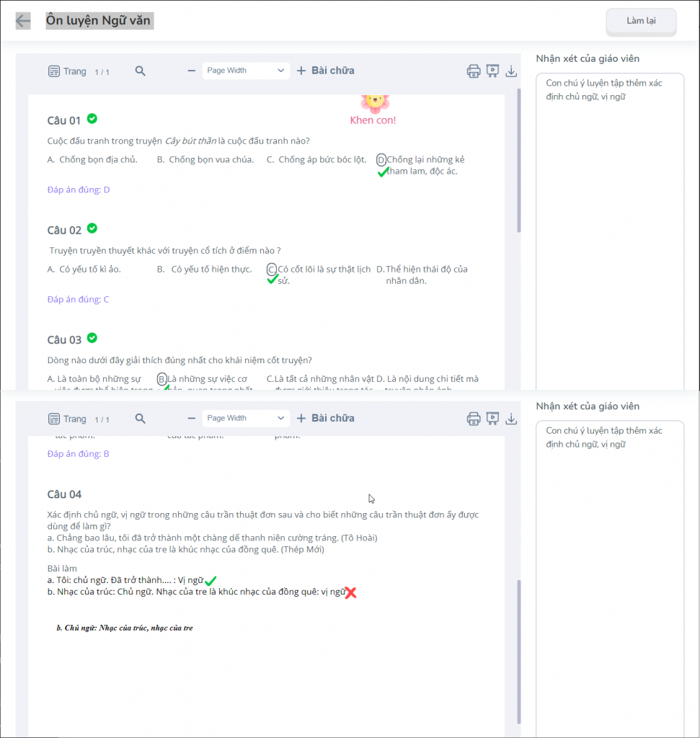Print using the printer icon in the lower viewer

(474, 419)
